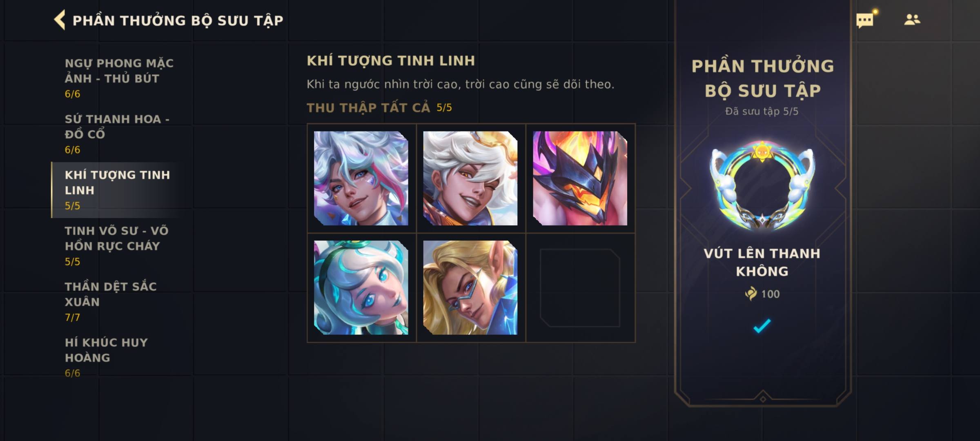Open the dark-helmeted fiery skin portrait
The height and width of the screenshot is (441, 980).
[580, 178]
